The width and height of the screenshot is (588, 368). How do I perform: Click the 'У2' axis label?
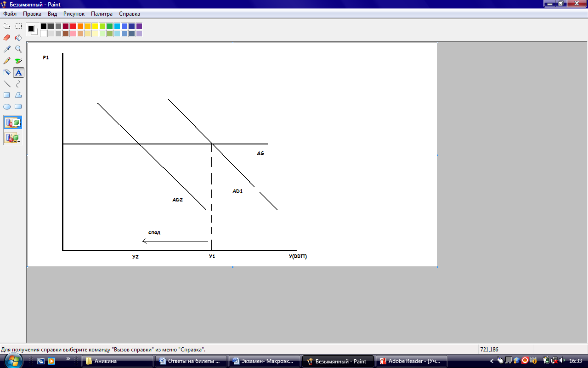[x=135, y=256]
